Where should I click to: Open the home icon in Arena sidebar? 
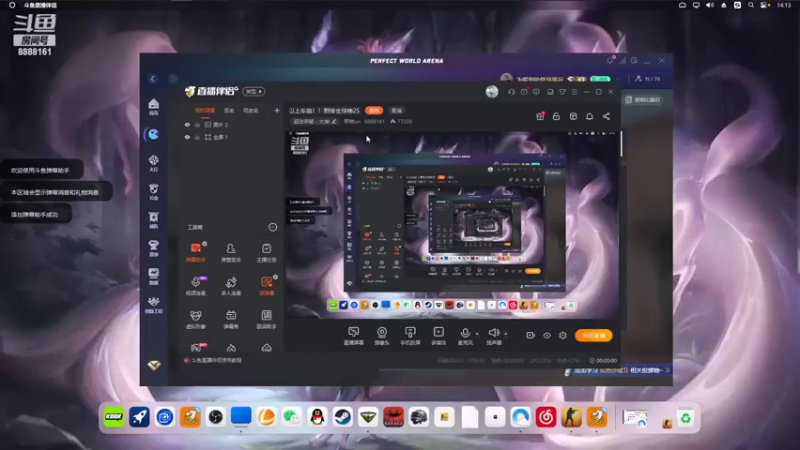(x=154, y=107)
